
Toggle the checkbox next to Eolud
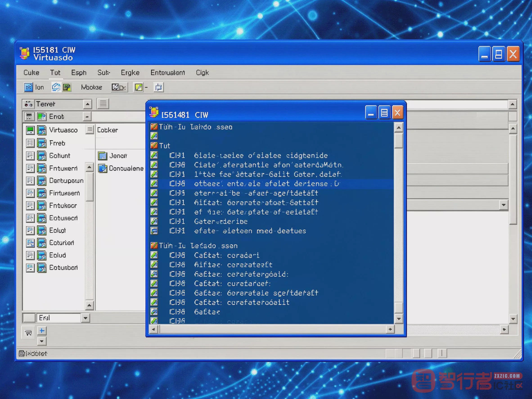[30, 255]
